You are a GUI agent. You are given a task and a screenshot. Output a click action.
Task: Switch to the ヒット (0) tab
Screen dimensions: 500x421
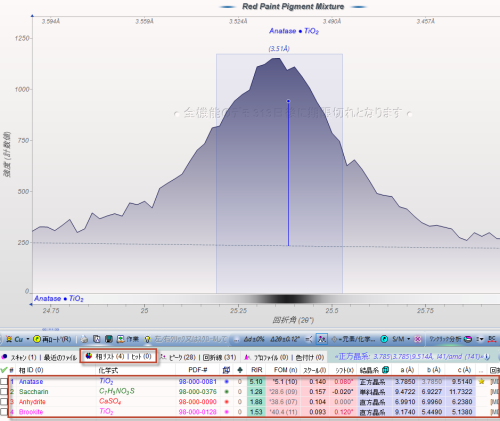[141, 356]
